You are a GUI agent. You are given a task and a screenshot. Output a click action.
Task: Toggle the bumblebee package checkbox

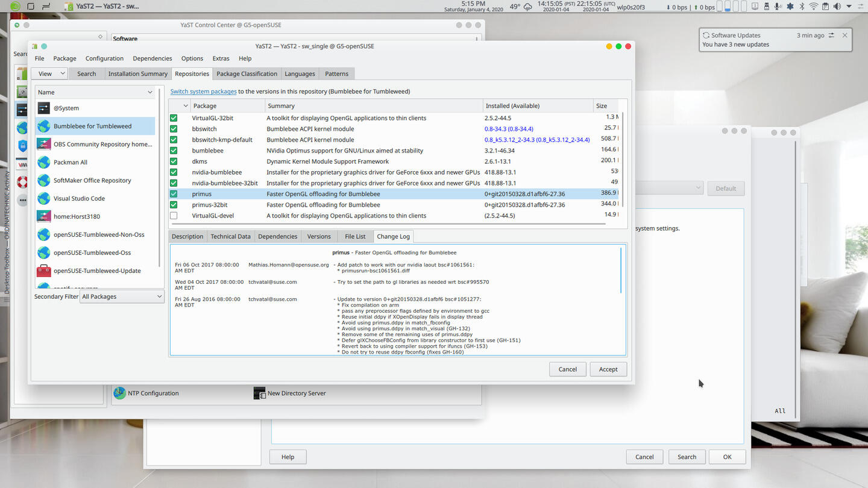tap(174, 151)
